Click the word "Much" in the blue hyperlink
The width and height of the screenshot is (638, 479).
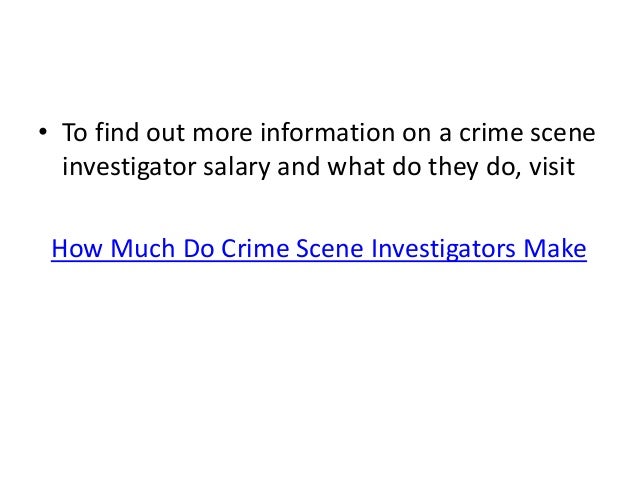(142, 248)
